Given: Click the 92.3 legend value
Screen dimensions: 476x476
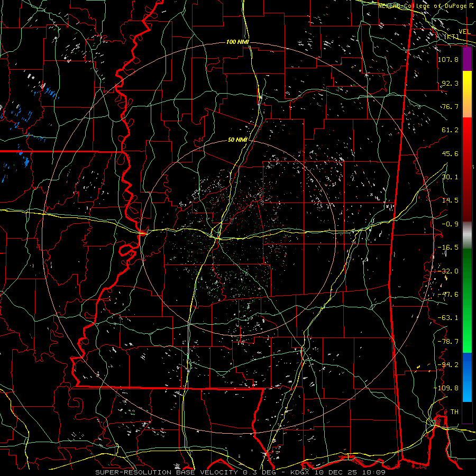Looking at the screenshot, I should coord(450,83).
